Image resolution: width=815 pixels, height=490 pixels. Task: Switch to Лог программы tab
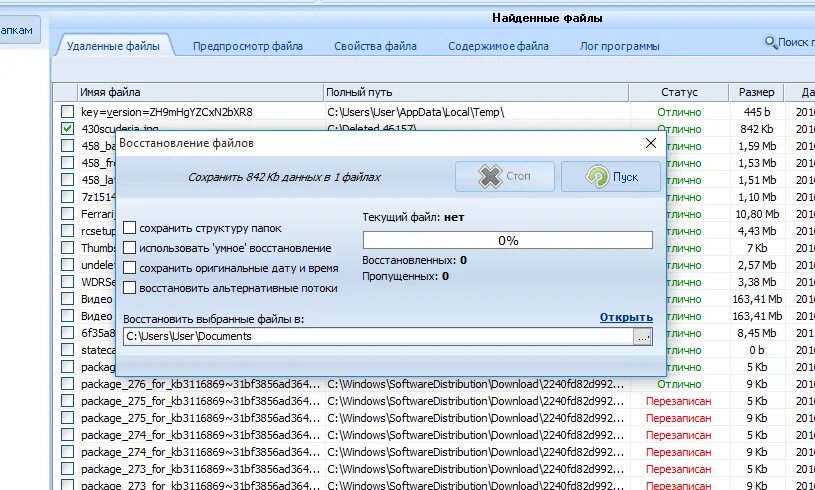click(x=619, y=46)
